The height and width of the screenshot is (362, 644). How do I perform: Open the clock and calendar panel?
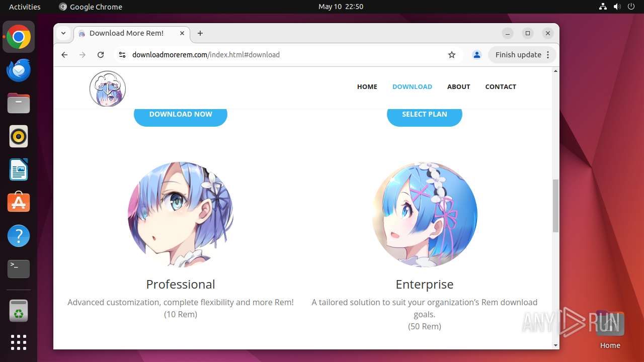[x=341, y=7]
